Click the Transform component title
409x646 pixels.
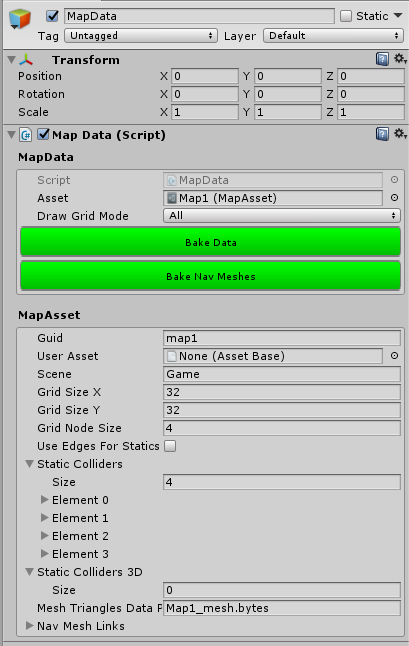pyautogui.click(x=86, y=60)
